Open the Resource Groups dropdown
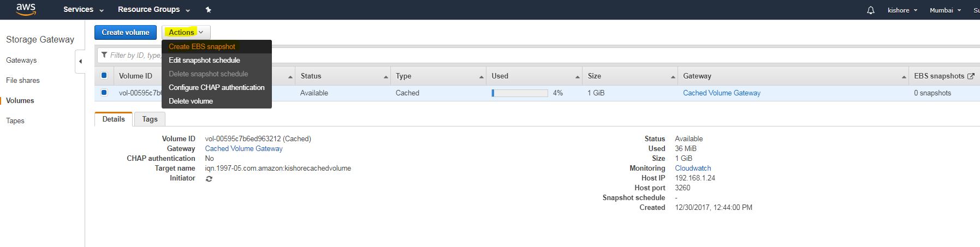This screenshot has width=980, height=247. (x=153, y=10)
